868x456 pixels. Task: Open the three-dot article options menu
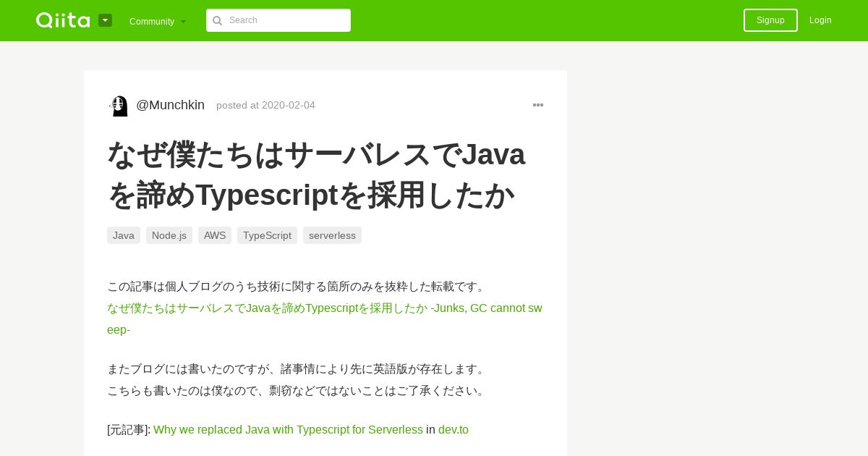[x=538, y=105]
